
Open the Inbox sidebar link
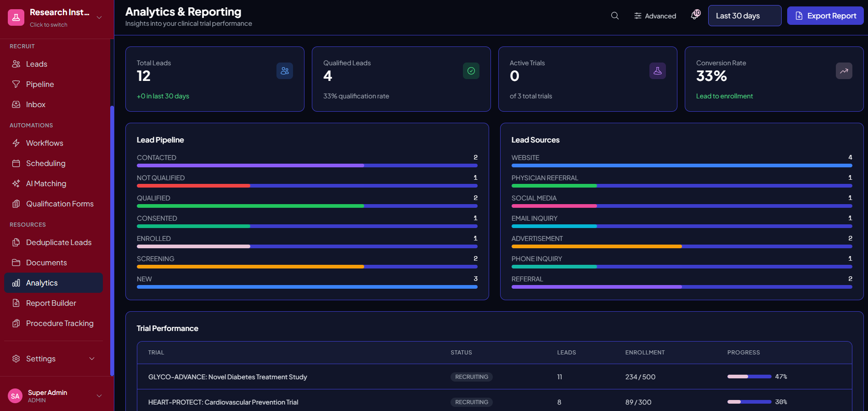coord(54,104)
